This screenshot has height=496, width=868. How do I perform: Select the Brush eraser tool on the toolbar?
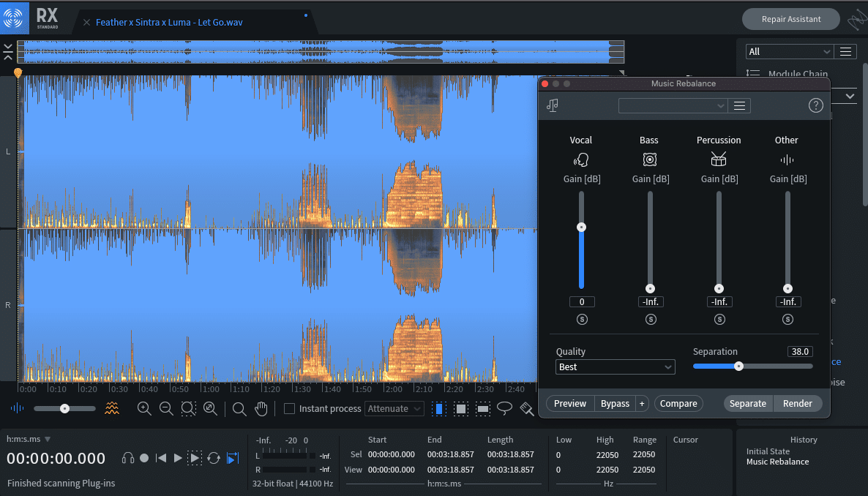[x=526, y=408]
